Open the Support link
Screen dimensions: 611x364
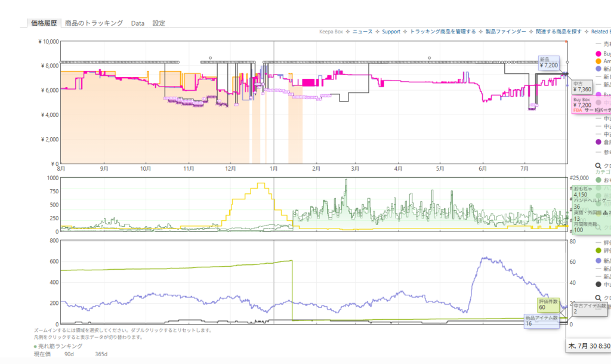point(391,32)
